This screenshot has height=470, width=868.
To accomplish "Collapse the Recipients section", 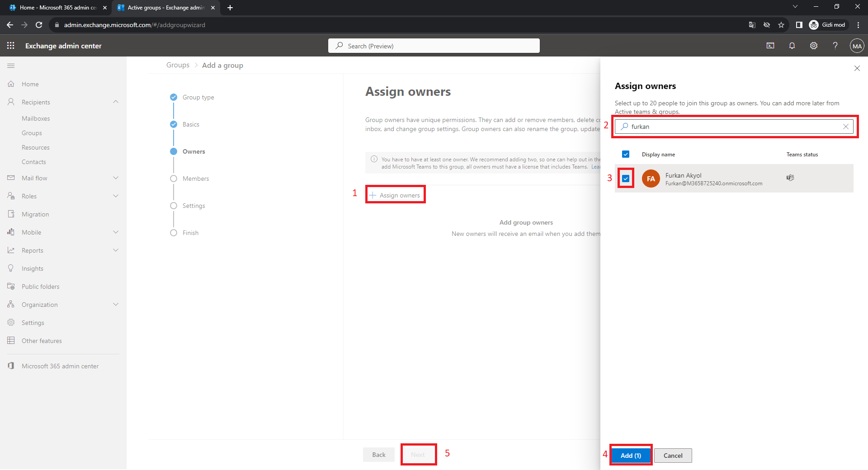I will point(116,102).
